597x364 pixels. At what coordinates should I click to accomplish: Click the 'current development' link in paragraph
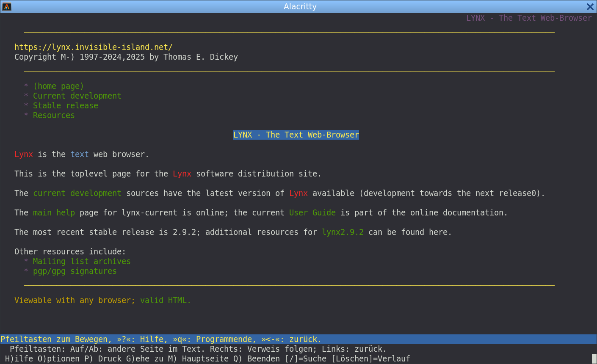pyautogui.click(x=77, y=193)
